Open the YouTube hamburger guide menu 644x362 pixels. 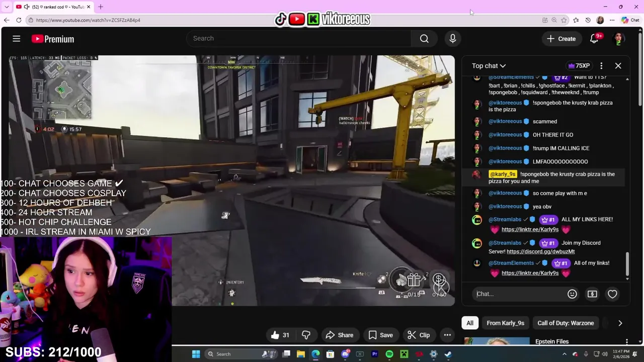pos(16,39)
